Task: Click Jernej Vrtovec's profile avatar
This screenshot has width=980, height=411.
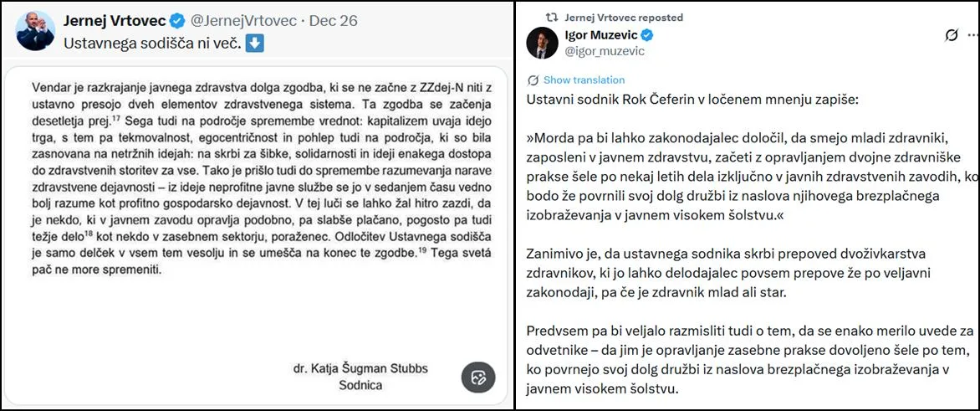Action: point(35,30)
